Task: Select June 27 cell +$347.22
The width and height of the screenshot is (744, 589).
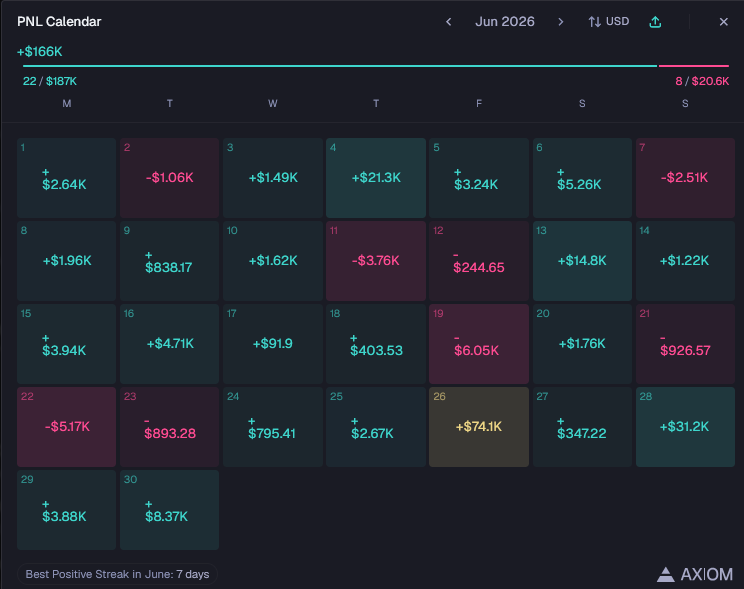Action: pos(582,427)
